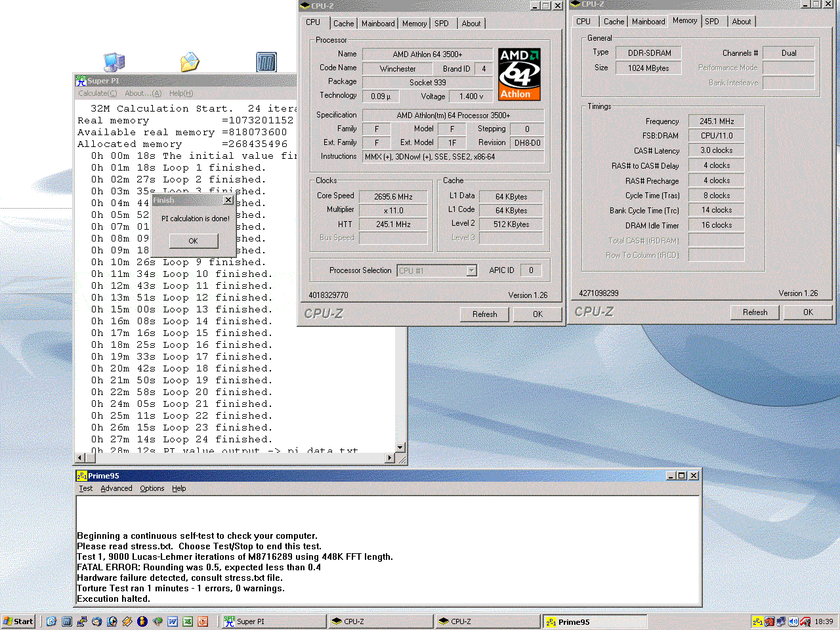Open the volume control tray icon
Screen dimensions: 840x630
click(x=793, y=621)
